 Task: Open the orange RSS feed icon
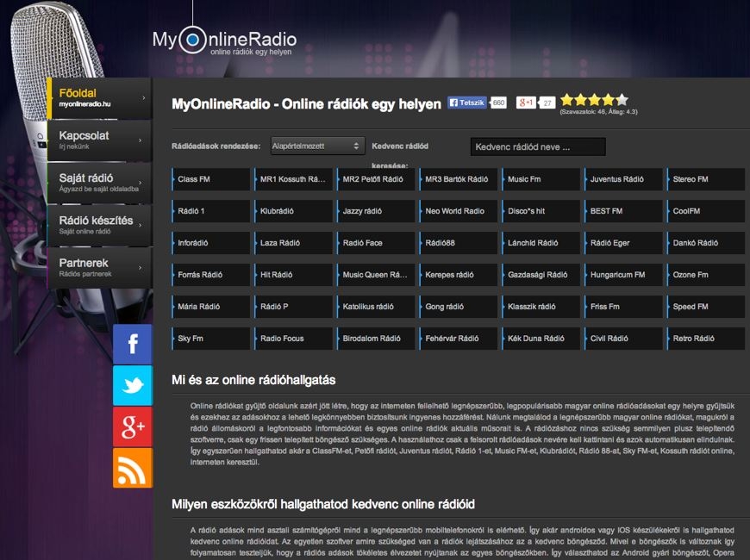(x=133, y=468)
